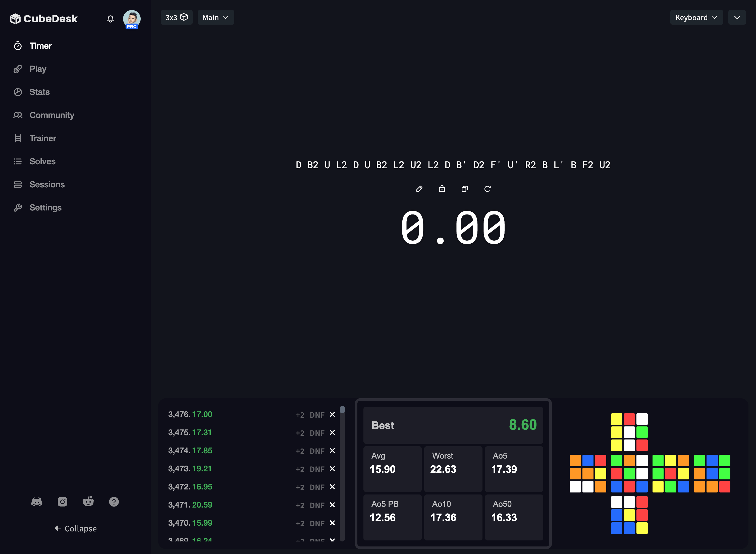The height and width of the screenshot is (554, 756).
Task: Edit the current scramble with pencil icon
Action: [x=419, y=189]
